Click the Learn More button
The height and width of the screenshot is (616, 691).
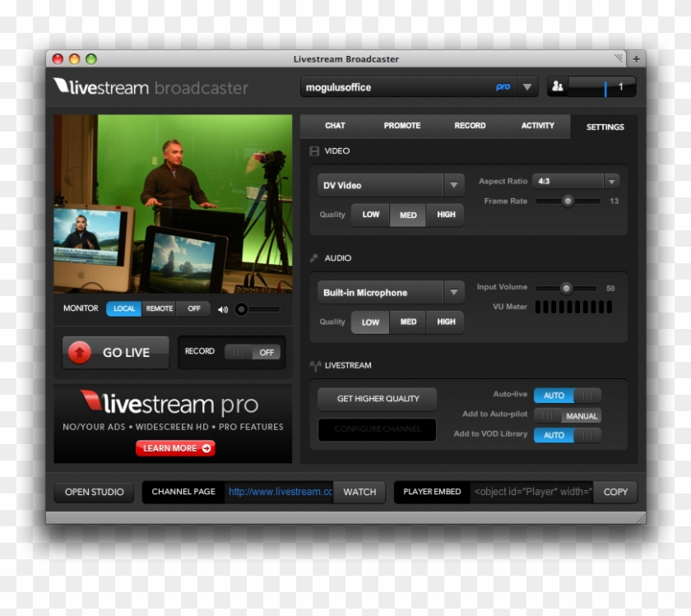pos(175,448)
